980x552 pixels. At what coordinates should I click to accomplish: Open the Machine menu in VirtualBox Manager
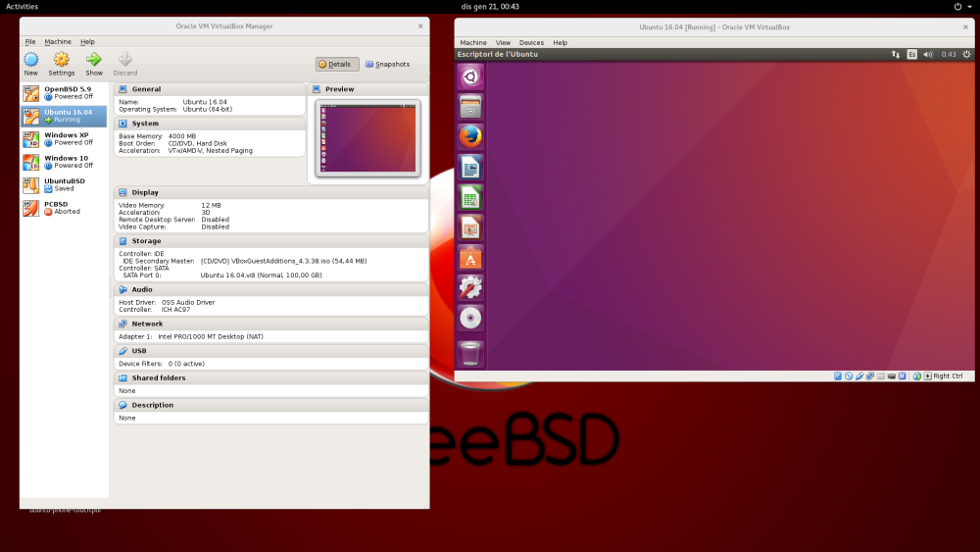tap(58, 42)
